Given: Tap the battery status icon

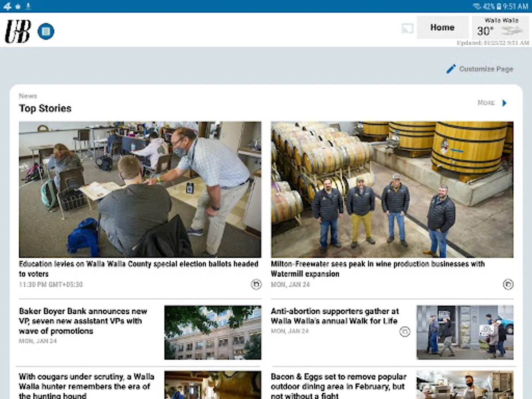Looking at the screenshot, I should click(x=499, y=6).
